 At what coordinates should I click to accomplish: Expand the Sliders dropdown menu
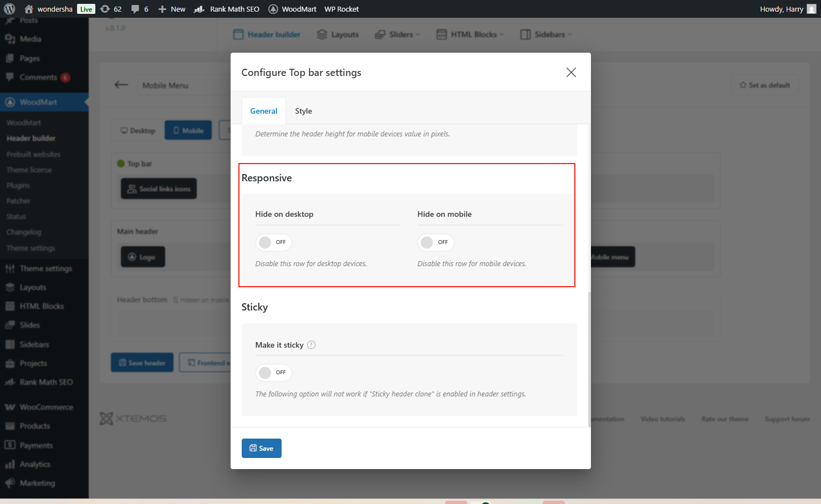point(397,34)
